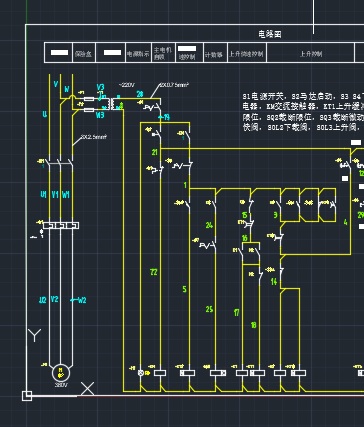
Task: Click the Y axis label of the UCS icon
Action: click(x=35, y=335)
